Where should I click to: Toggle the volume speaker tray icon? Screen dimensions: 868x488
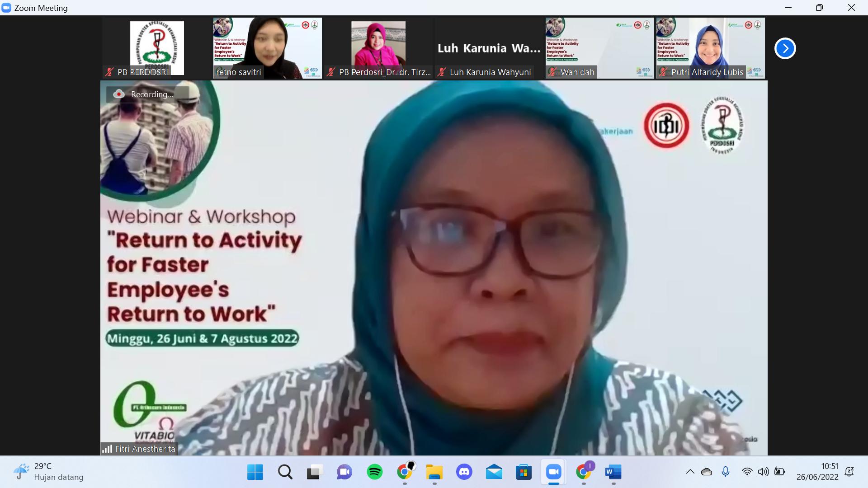[763, 472]
